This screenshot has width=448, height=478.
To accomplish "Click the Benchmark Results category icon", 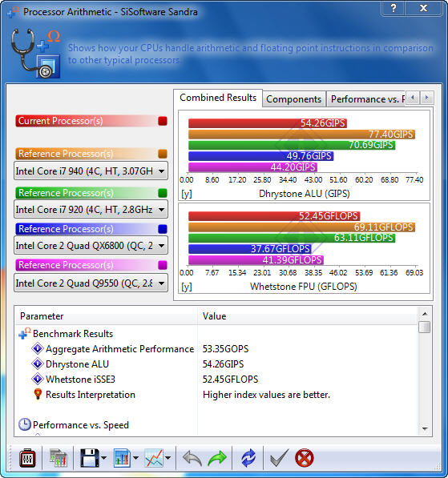I will coord(24,333).
